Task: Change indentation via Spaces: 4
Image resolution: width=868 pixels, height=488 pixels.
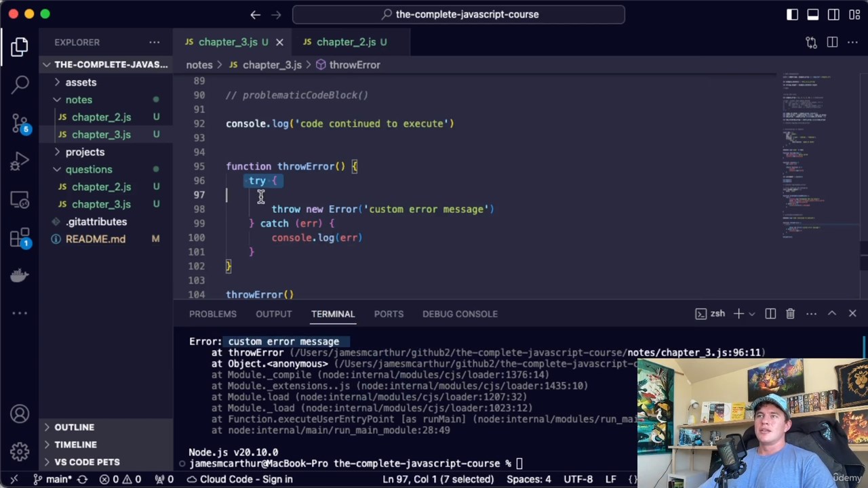Action: pyautogui.click(x=529, y=479)
